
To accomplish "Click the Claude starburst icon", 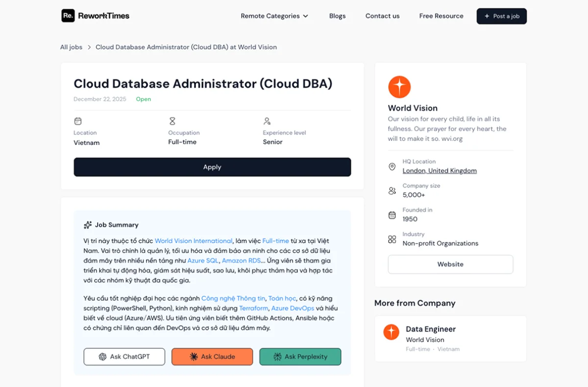I will [194, 357].
